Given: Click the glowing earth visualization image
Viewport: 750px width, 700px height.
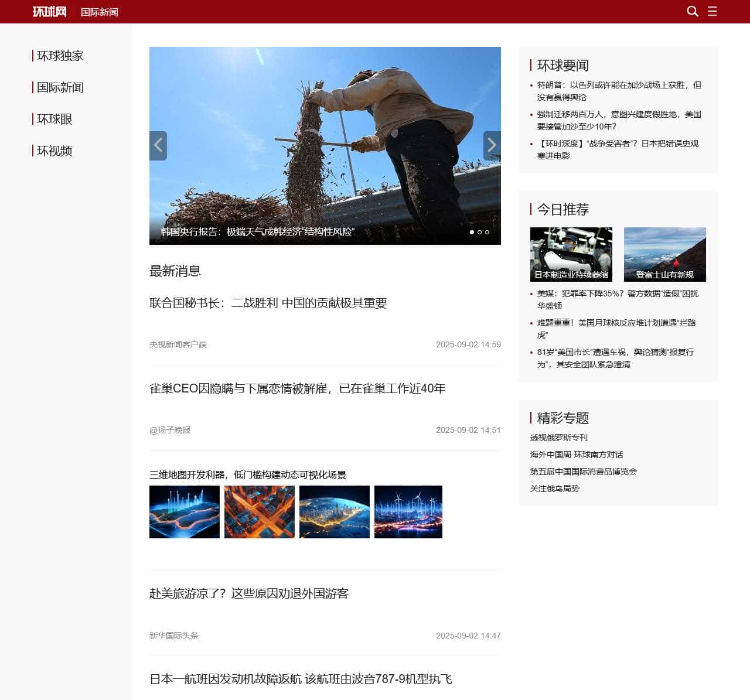Looking at the screenshot, I should pyautogui.click(x=334, y=511).
